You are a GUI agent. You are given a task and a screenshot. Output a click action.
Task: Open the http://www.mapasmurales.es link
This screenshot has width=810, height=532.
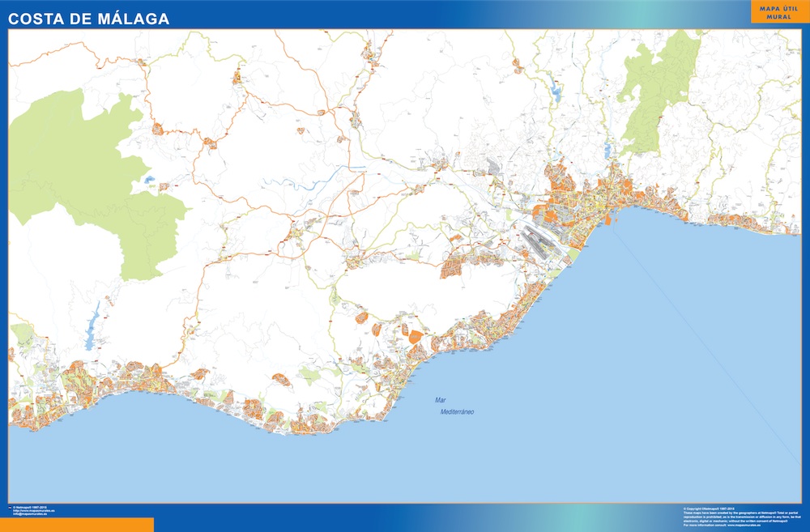coord(32,512)
